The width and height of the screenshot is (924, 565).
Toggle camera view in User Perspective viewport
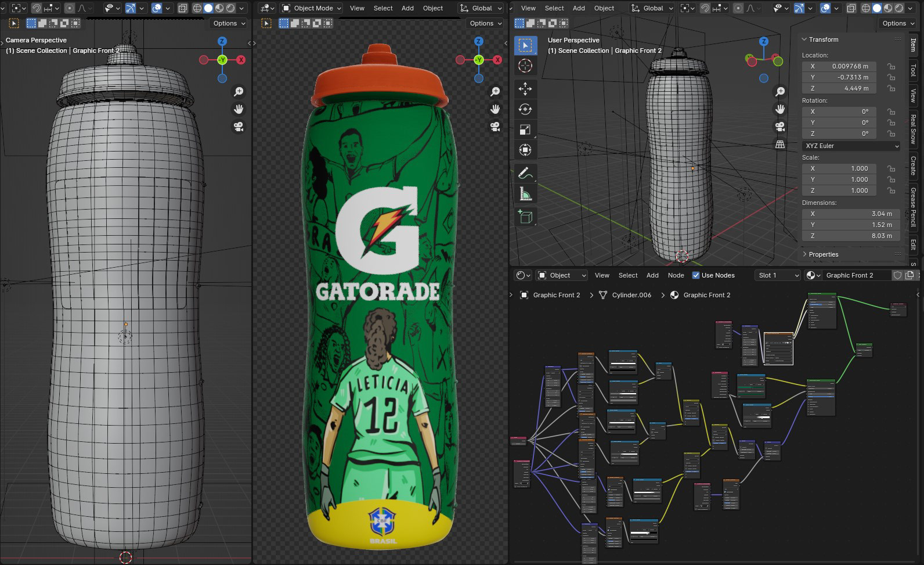click(781, 127)
